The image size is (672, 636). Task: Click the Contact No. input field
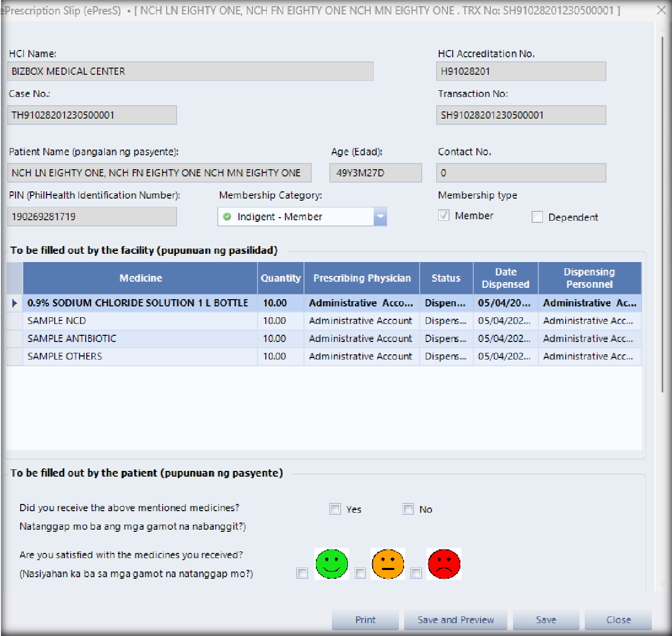[x=520, y=173]
